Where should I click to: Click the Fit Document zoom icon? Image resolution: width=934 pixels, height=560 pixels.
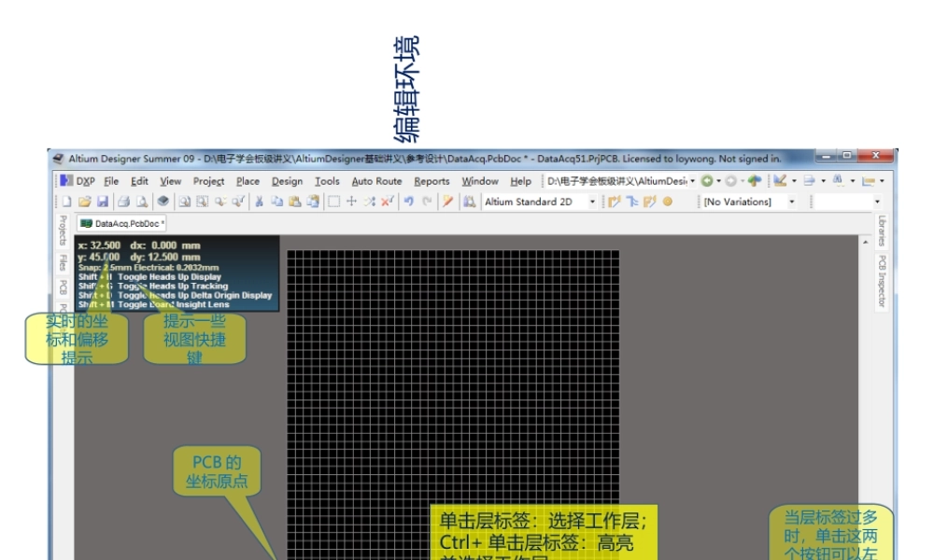[x=185, y=202]
